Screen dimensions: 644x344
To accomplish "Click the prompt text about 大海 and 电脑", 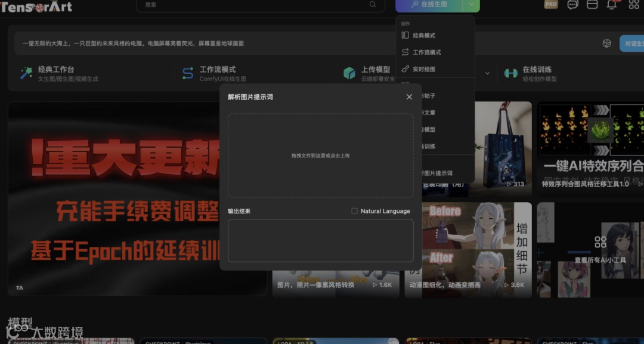I will (x=133, y=44).
